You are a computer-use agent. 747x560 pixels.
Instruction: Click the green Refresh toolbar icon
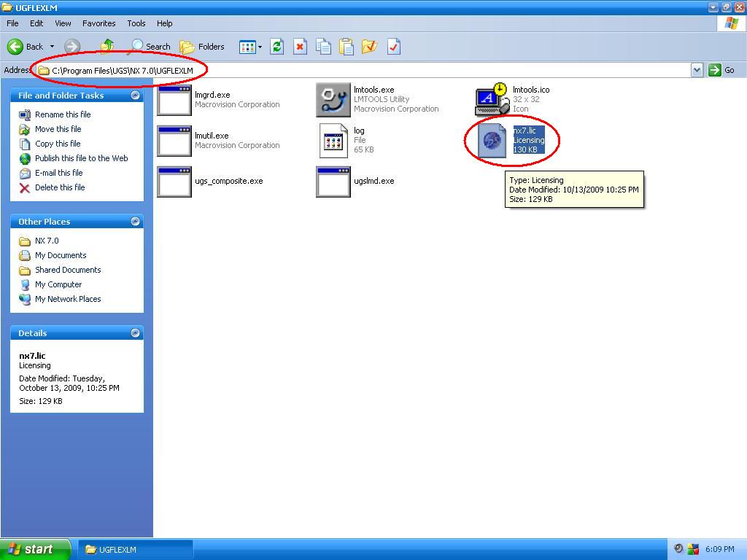point(276,47)
